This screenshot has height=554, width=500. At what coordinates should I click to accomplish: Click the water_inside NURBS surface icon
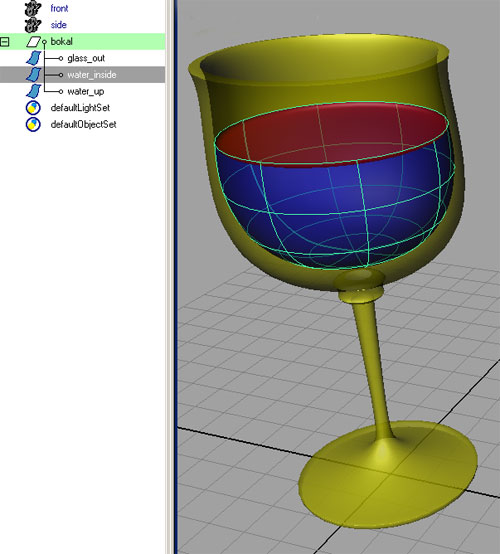[x=34, y=75]
